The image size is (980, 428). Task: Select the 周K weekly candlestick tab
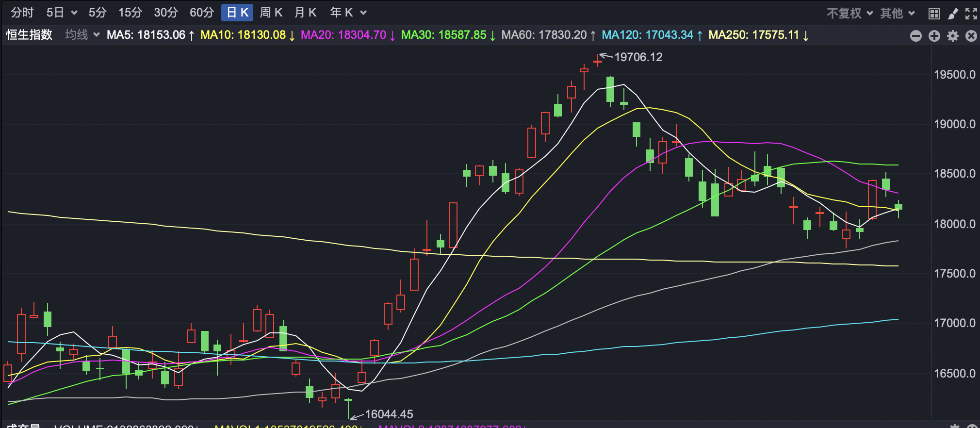(271, 13)
